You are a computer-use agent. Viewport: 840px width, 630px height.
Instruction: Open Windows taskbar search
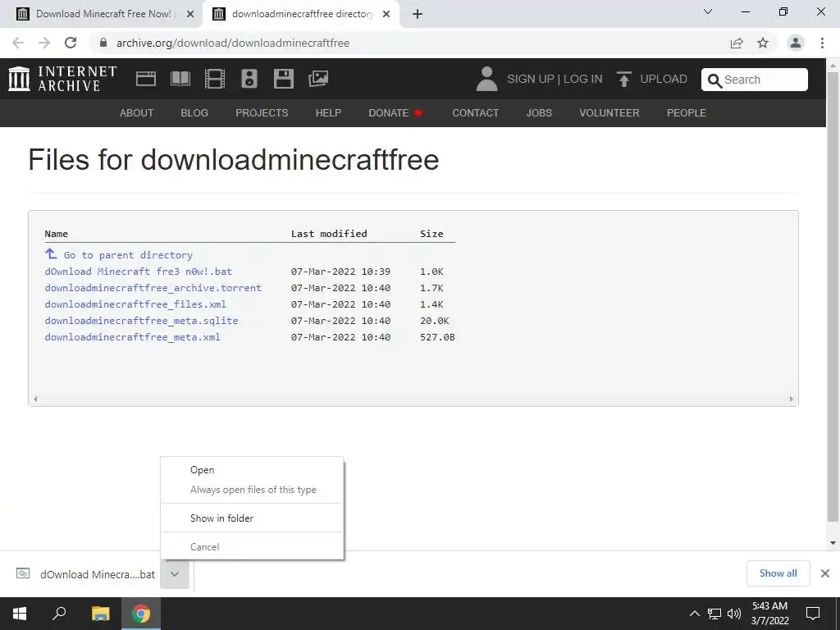click(59, 614)
